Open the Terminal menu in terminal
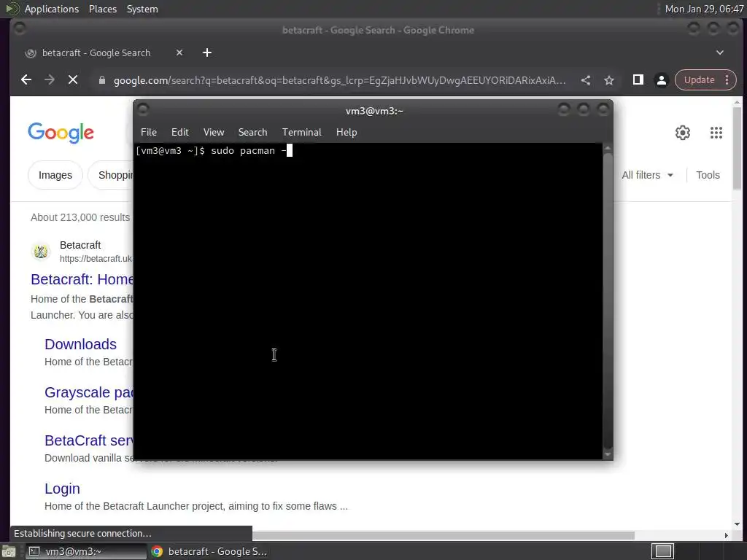This screenshot has height=560, width=747. (x=301, y=133)
